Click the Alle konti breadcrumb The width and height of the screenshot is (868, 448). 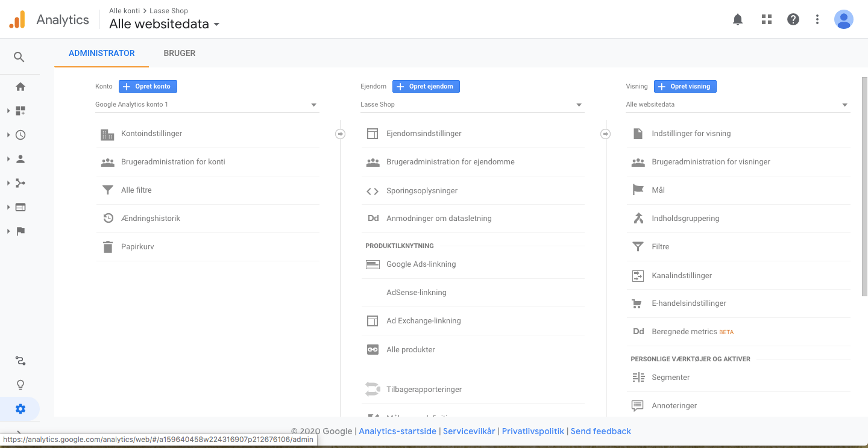click(124, 11)
